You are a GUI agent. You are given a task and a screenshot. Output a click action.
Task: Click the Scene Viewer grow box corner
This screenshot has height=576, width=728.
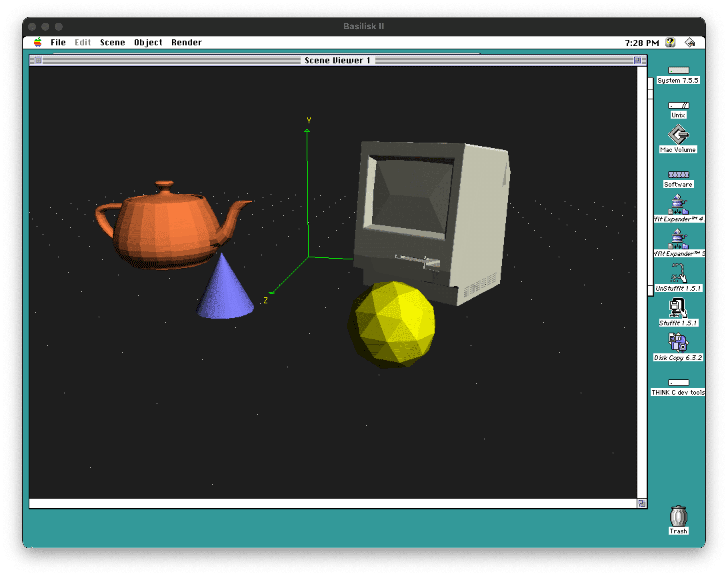click(x=642, y=503)
